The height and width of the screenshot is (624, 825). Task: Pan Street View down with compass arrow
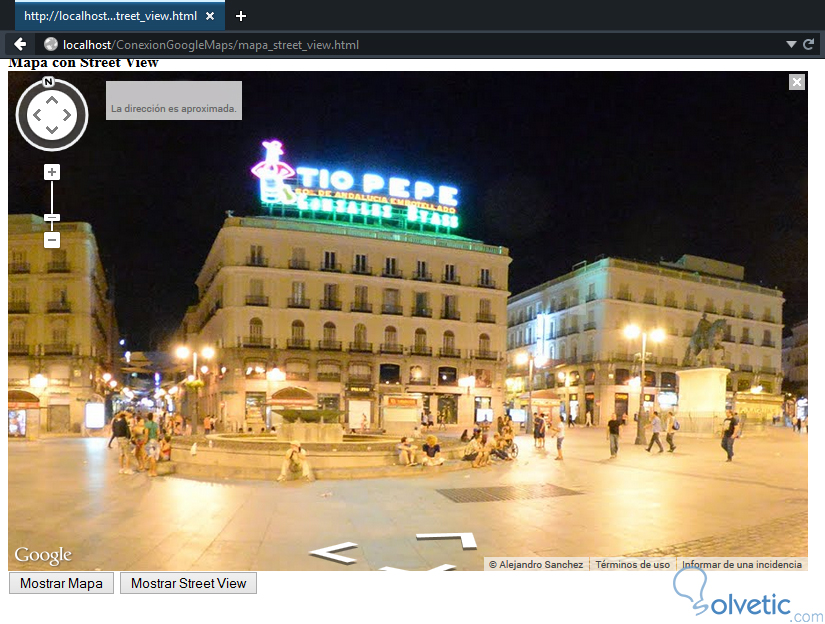52,129
